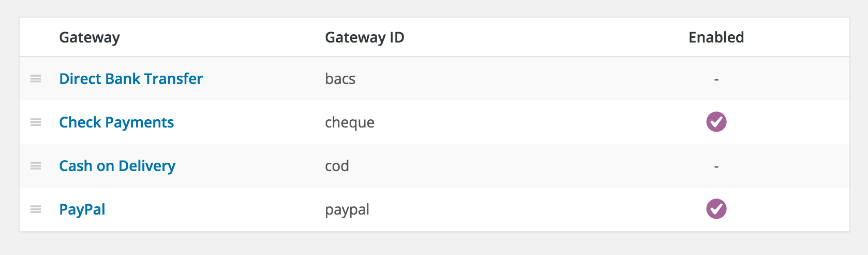Click the disabled dash for Cash on Delivery

716,167
